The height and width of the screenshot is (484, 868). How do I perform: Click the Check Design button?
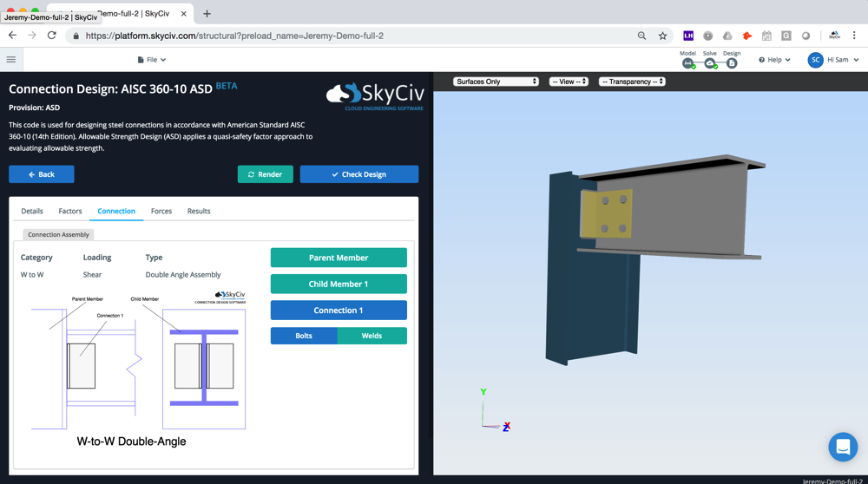pos(358,174)
